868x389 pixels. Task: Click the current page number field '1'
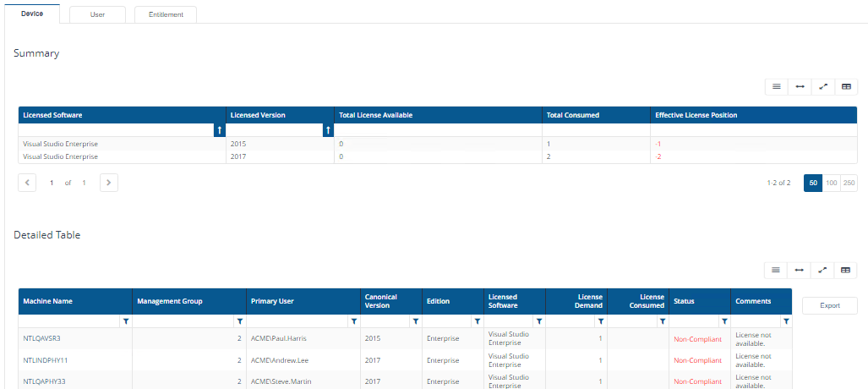tap(52, 183)
